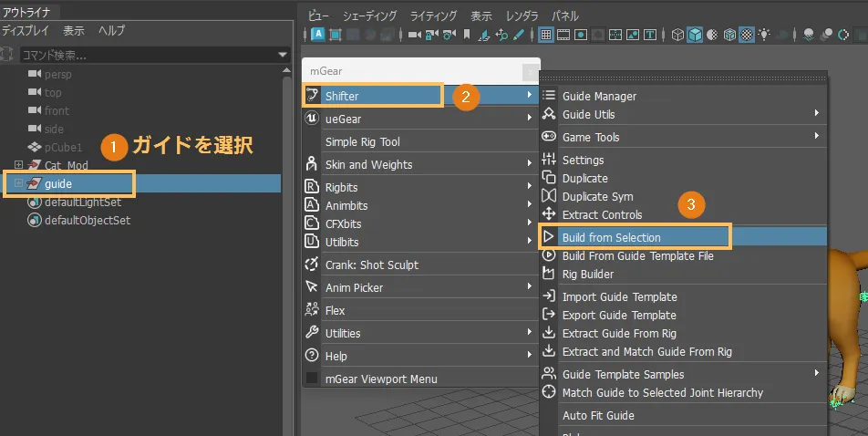Toggle the light bulb lighting icon
This screenshot has height=436, width=868.
[x=766, y=35]
